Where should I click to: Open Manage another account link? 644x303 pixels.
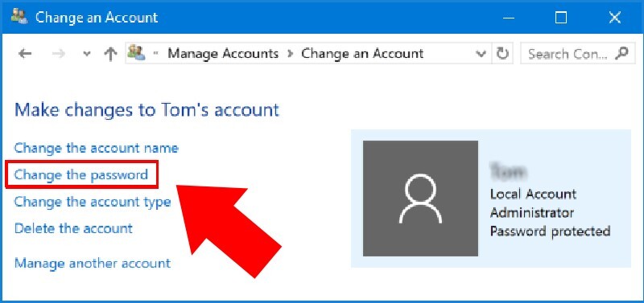[x=93, y=263]
